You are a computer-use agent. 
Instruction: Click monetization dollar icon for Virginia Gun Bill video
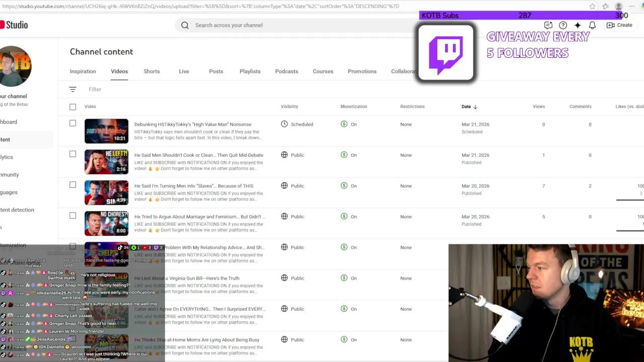(344, 278)
